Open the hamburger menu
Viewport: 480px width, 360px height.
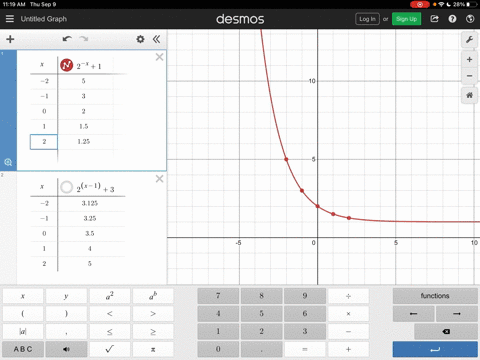click(x=10, y=19)
